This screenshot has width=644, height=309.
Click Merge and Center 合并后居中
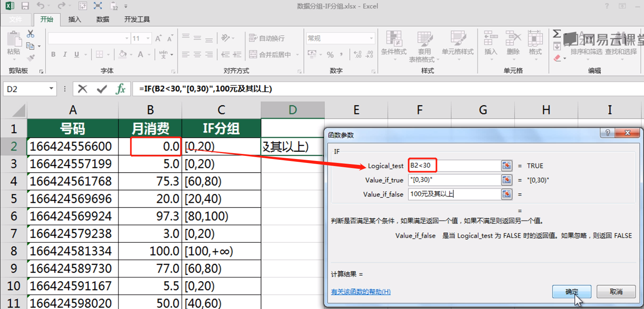click(270, 54)
